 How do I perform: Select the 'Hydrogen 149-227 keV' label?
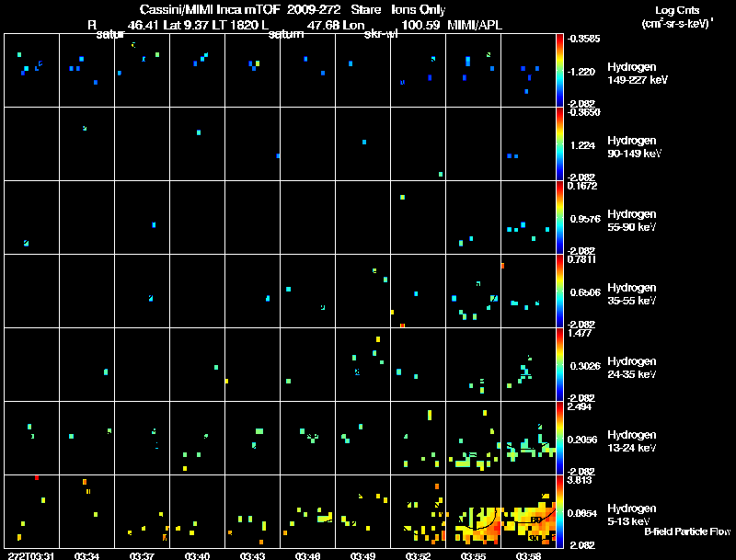click(638, 74)
